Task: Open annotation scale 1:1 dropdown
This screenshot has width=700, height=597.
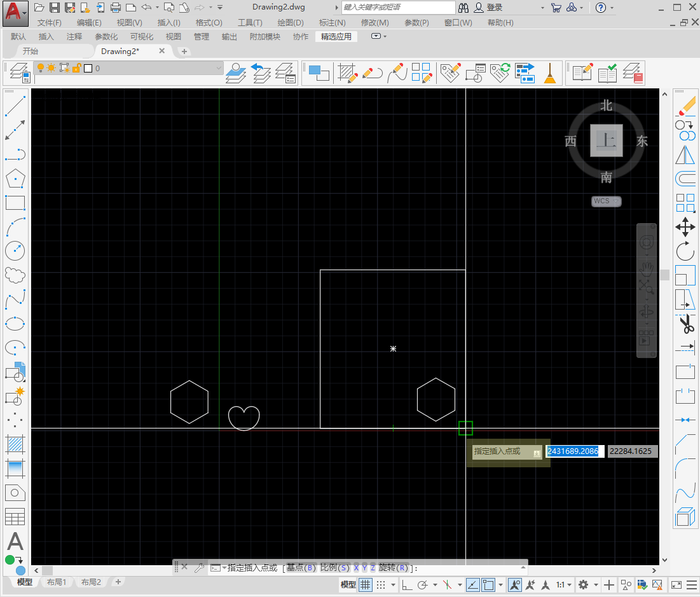Action: (x=563, y=585)
